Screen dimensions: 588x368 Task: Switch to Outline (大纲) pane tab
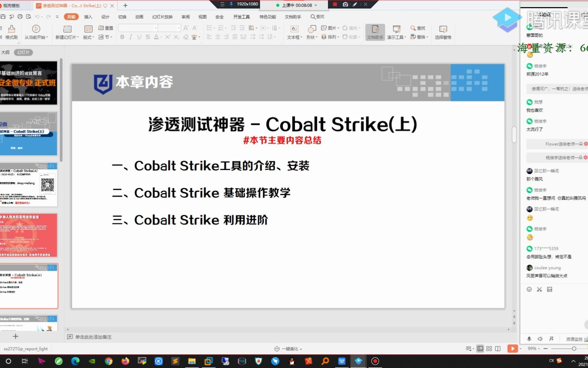pyautogui.click(x=5, y=52)
